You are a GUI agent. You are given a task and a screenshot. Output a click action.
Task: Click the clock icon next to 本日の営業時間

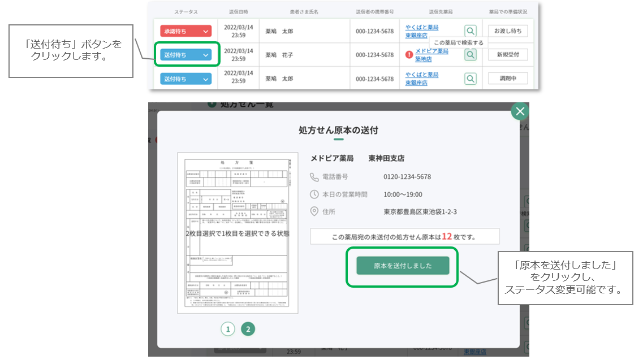314,194
